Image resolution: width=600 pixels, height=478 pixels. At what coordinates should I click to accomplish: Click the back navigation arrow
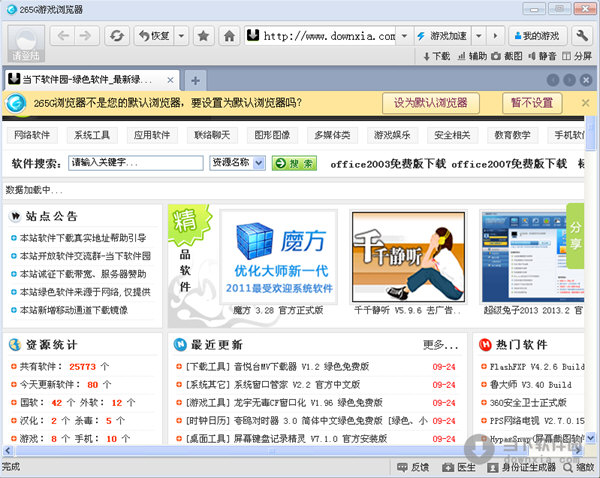coord(62,36)
